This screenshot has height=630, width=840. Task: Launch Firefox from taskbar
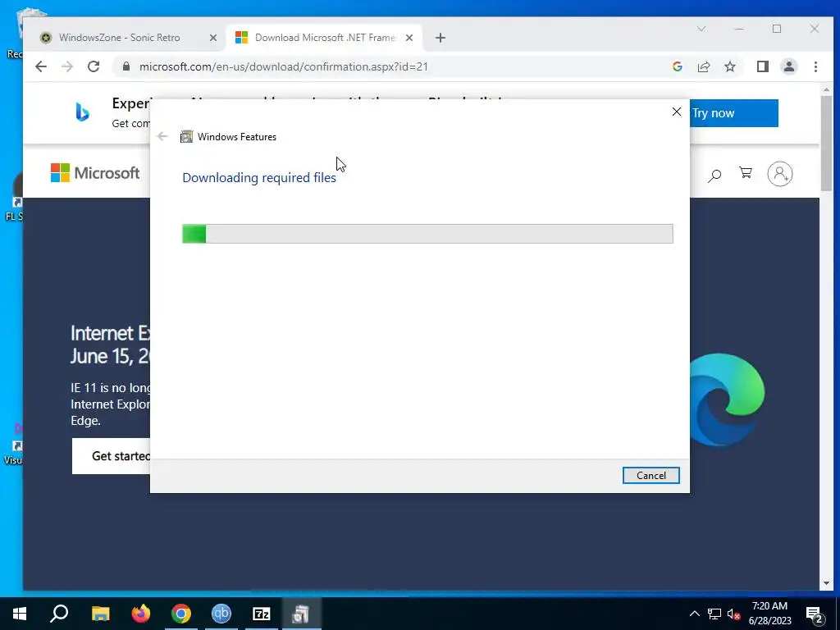coord(141,614)
